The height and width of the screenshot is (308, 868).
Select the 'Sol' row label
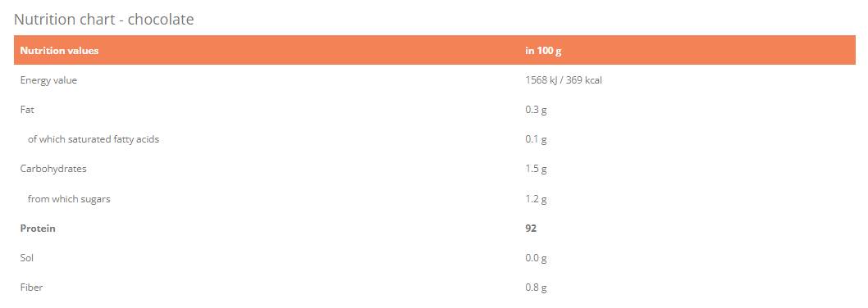point(27,258)
